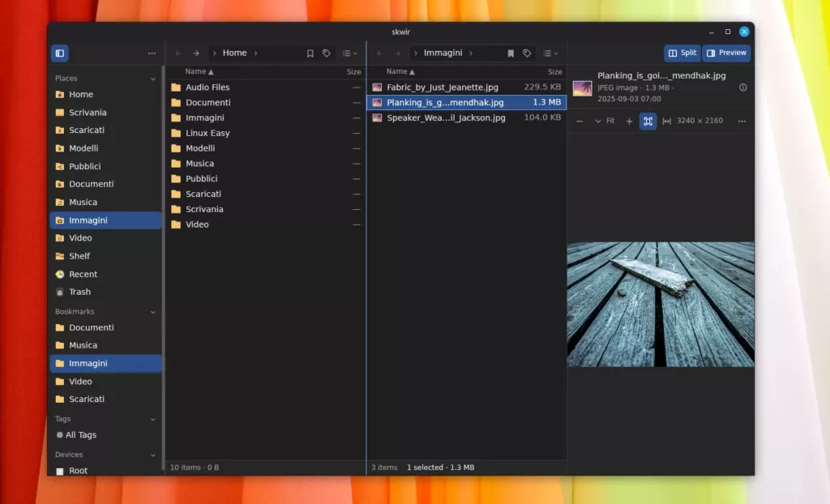This screenshot has height=504, width=830.
Task: Click tag icon in Immagini pane toolbar
Action: click(x=527, y=53)
